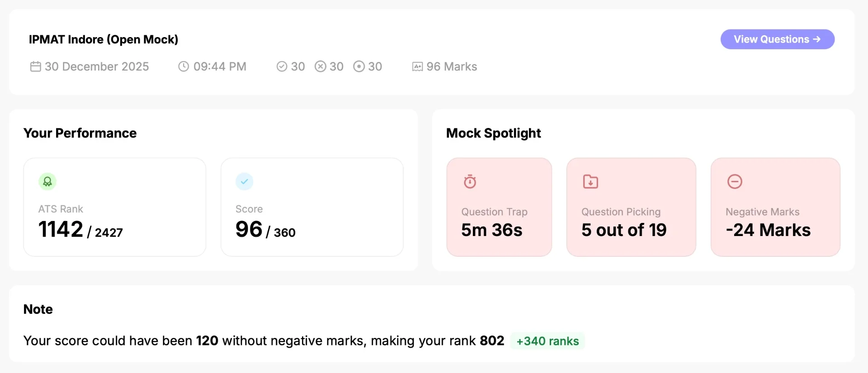The width and height of the screenshot is (868, 373).
Task: Click the Negative Marks minus circle icon
Action: (735, 181)
